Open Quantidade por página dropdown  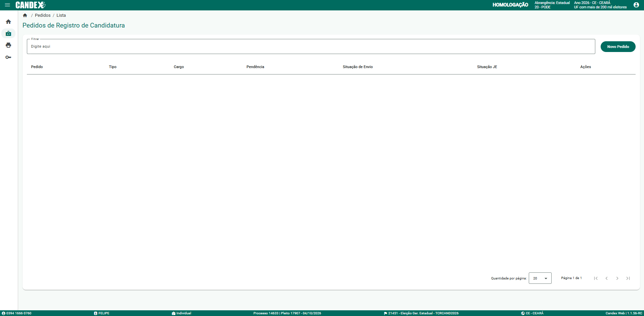point(540,278)
